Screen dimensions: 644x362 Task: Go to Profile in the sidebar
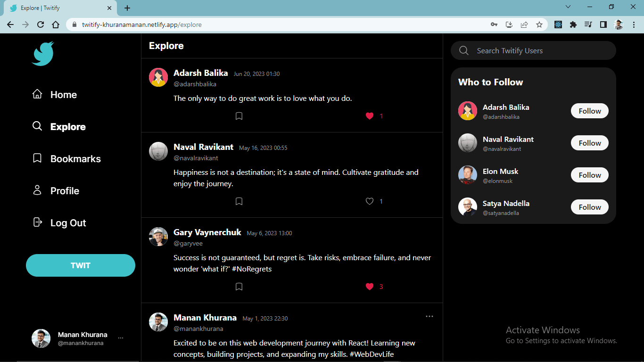56,191
